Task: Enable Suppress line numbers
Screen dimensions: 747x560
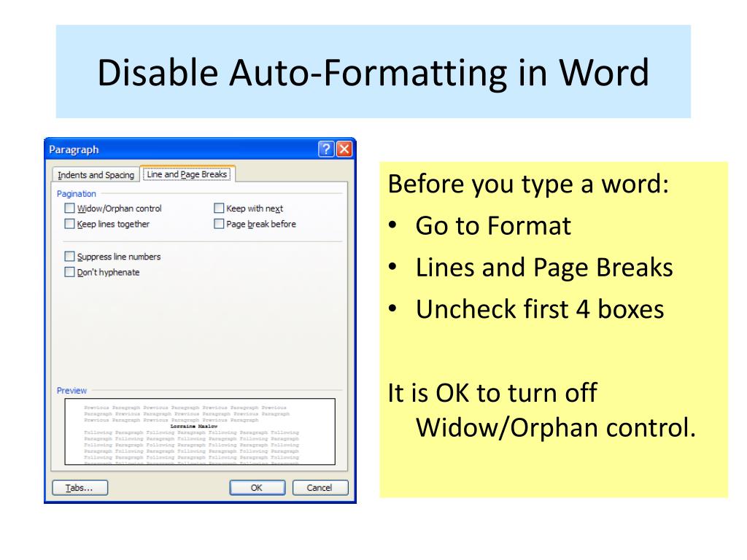Action: click(69, 257)
